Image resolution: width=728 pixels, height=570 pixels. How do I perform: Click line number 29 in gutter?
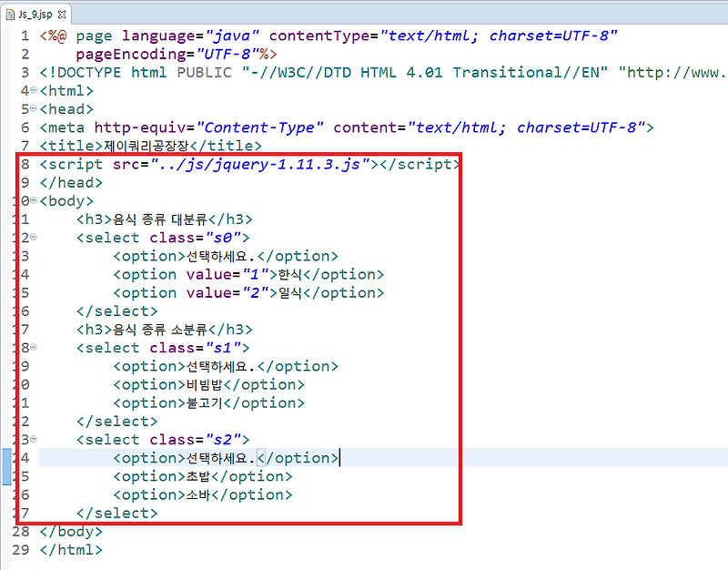click(21, 550)
